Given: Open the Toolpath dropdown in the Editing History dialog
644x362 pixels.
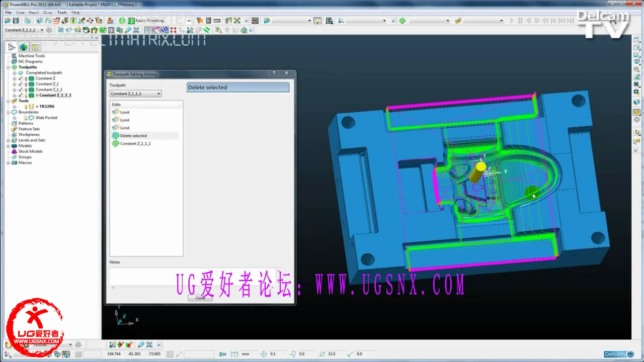Looking at the screenshot, I should [135, 94].
